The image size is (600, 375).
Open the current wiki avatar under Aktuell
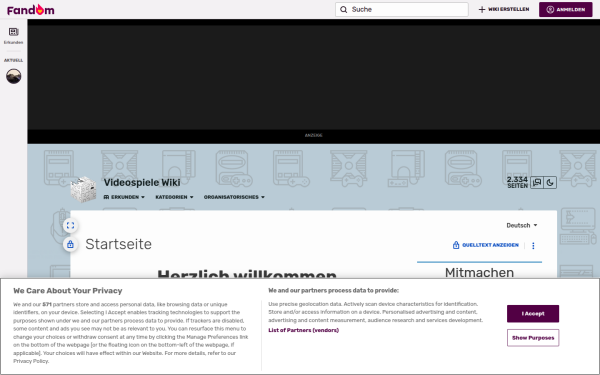click(13, 76)
